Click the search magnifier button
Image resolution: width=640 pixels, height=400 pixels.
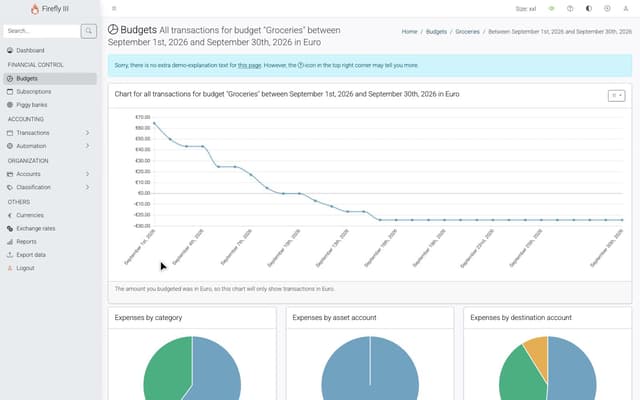coord(89,31)
